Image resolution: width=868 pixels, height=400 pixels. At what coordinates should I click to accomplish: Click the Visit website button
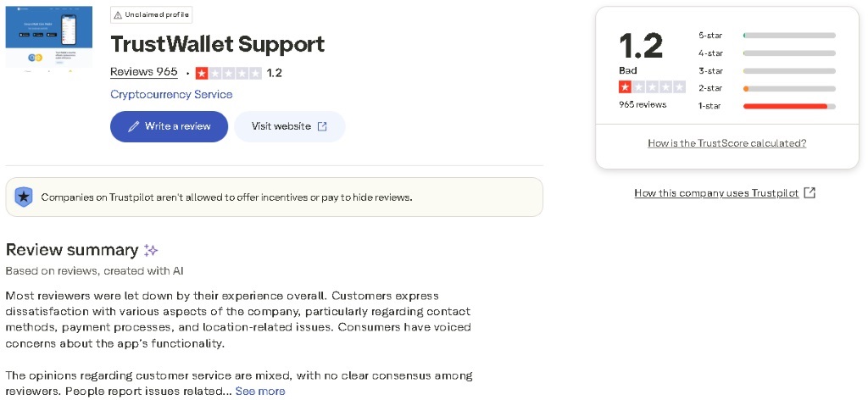coord(290,126)
